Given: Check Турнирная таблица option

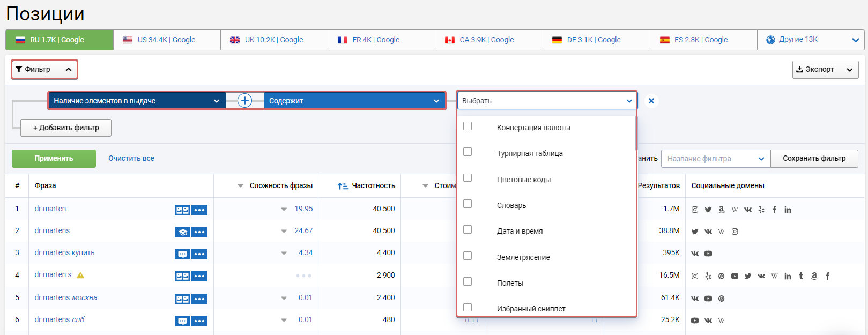Looking at the screenshot, I should [468, 152].
